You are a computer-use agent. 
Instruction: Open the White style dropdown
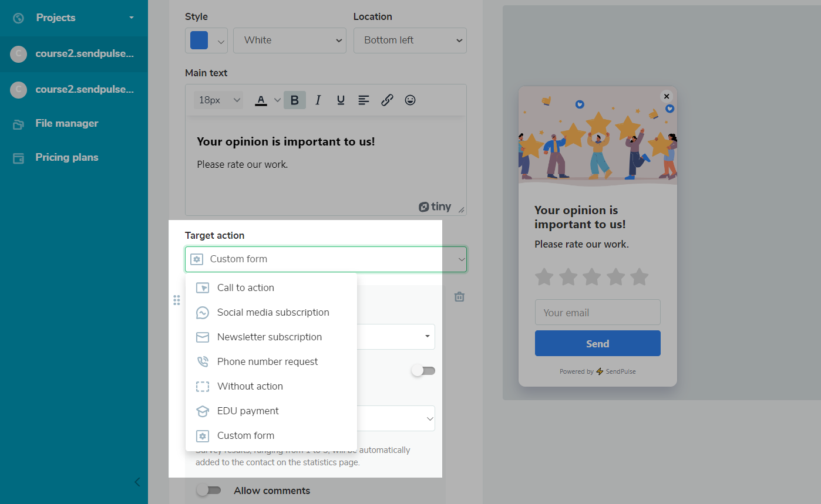(x=290, y=40)
